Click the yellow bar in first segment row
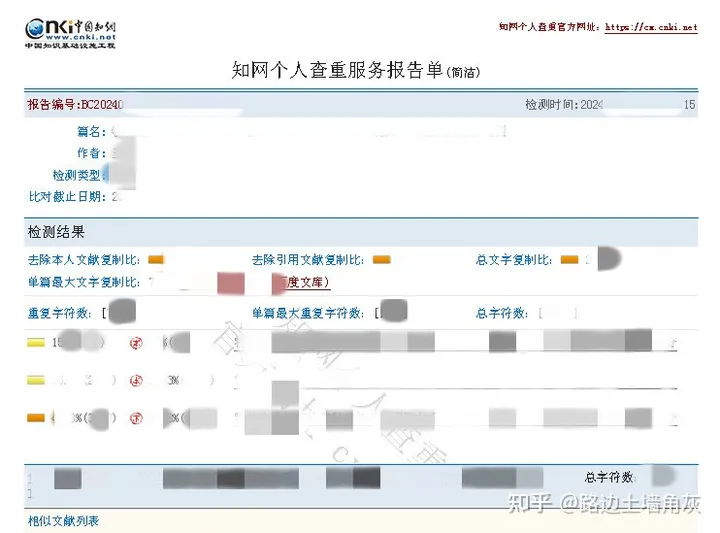 click(x=36, y=342)
